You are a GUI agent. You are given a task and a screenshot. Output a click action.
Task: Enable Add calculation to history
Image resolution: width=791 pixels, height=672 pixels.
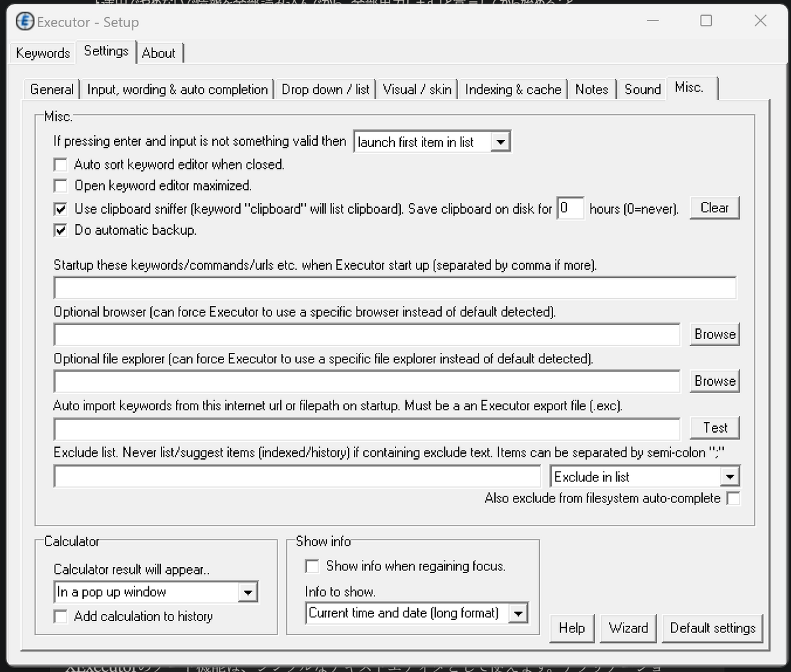[61, 617]
